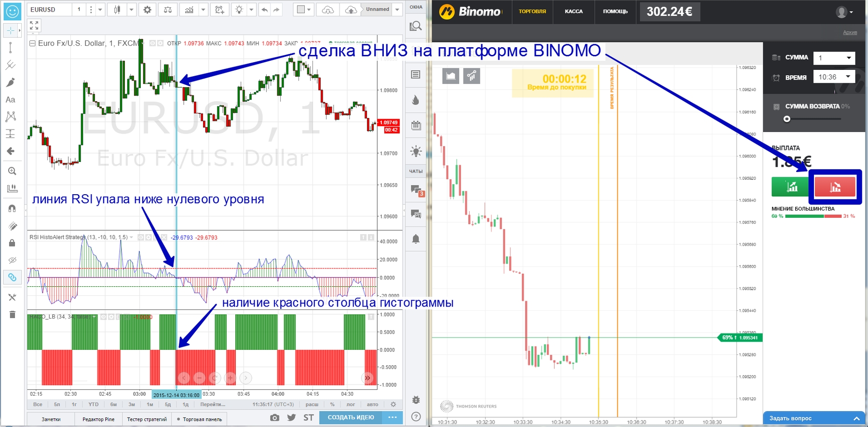Open the ТОРГОВЛЯ tab in Binomo

[532, 12]
